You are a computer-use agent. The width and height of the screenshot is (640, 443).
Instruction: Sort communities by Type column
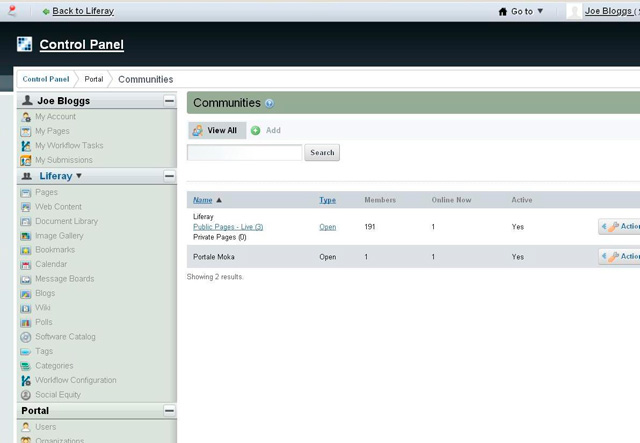[327, 200]
